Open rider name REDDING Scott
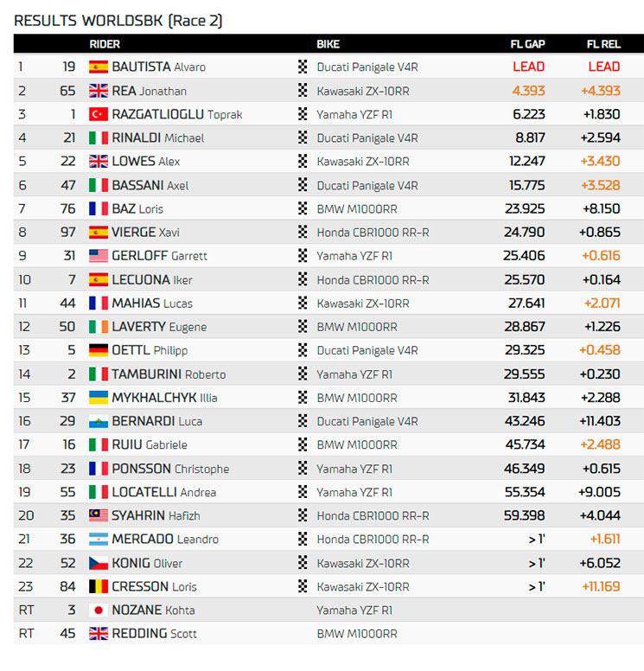The image size is (644, 671). (154, 634)
